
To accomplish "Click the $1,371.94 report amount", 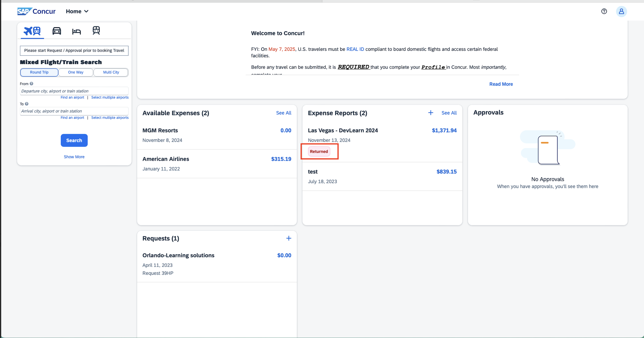I will (x=444, y=131).
